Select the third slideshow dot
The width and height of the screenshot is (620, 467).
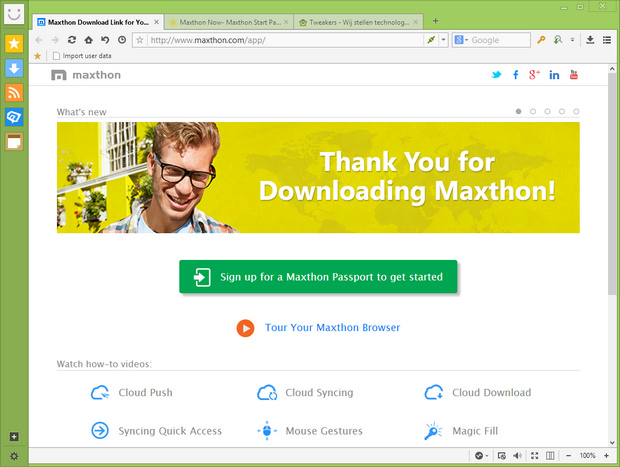[x=547, y=112]
